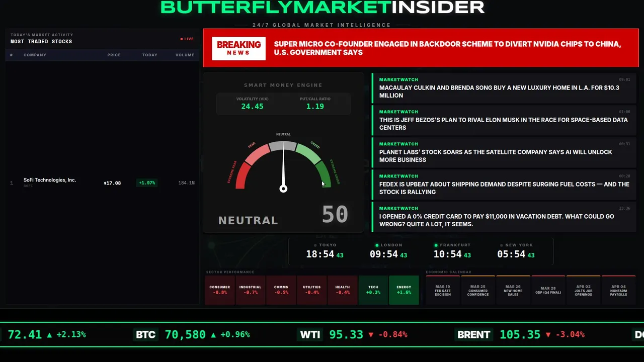Select the Consumer -0.8% sector tile

(x=220, y=290)
